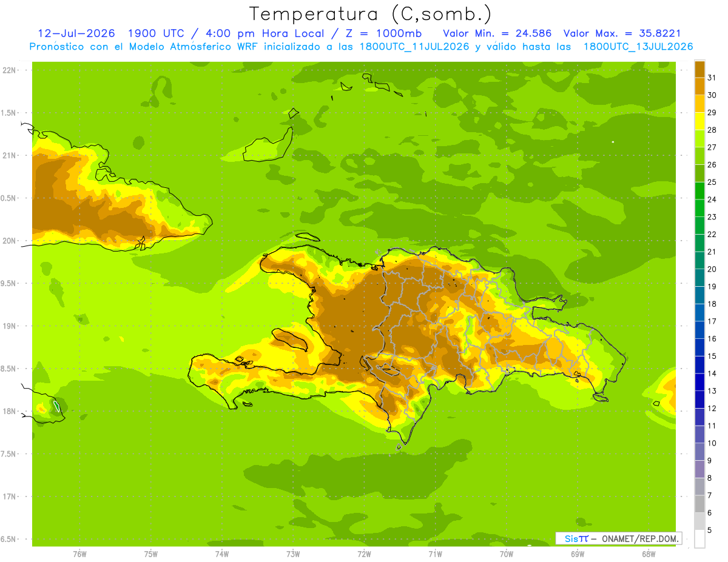This screenshot has width=728, height=562.
Task: Select the "Z = 1000mb" level text
Action: [x=384, y=33]
